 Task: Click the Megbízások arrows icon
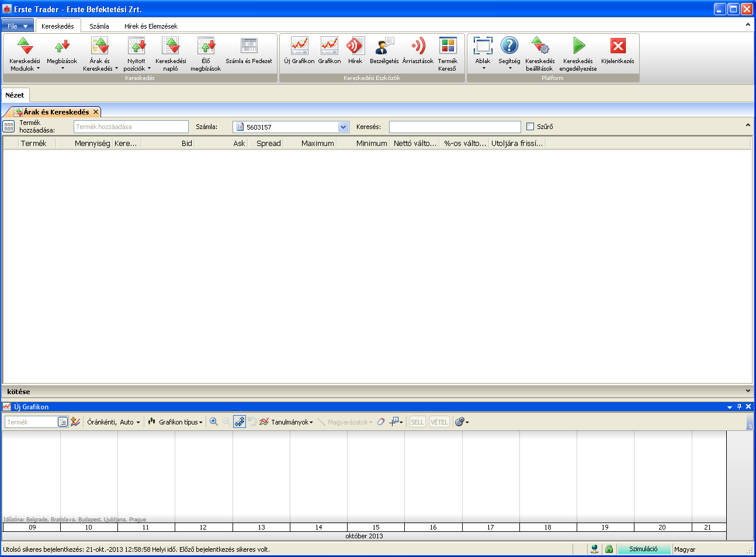point(62,46)
